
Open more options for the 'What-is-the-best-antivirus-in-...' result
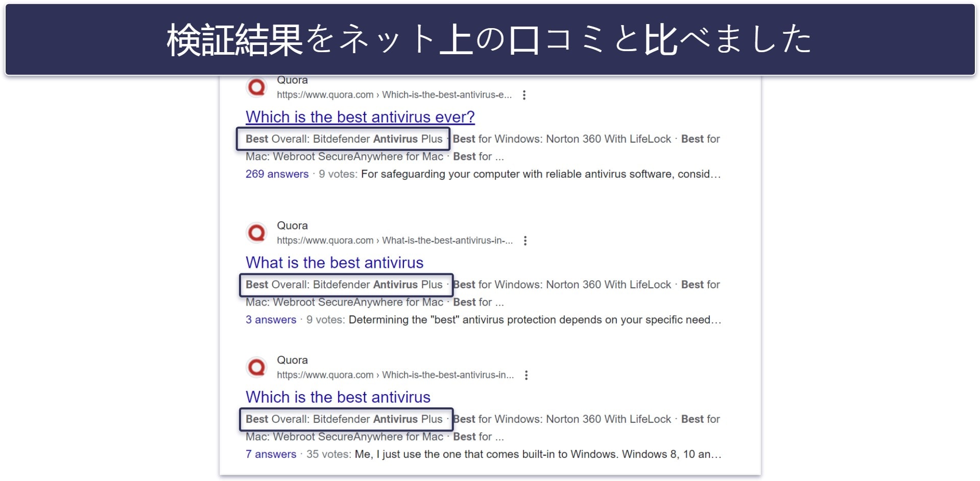tap(525, 241)
